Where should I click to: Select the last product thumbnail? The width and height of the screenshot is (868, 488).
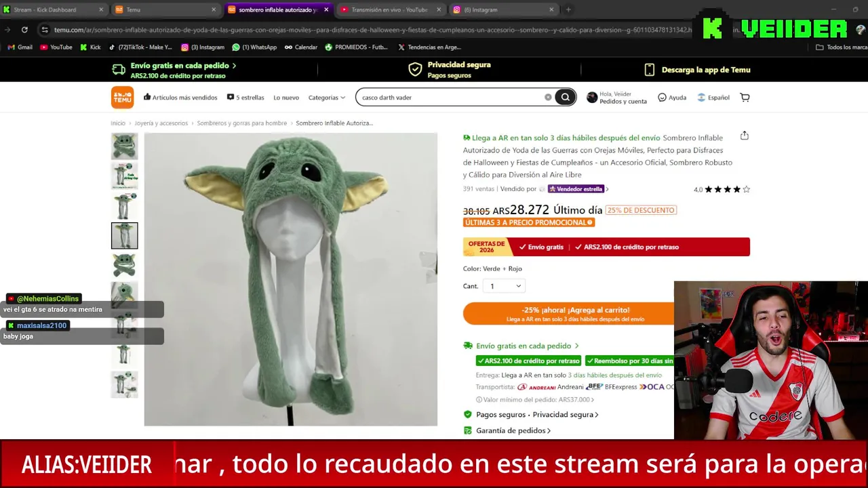(124, 384)
